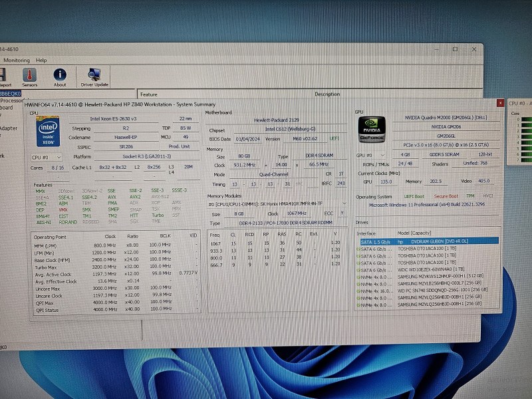Click the 80 GB memory size value
Viewport: 532px width, 399px height.
click(x=244, y=156)
